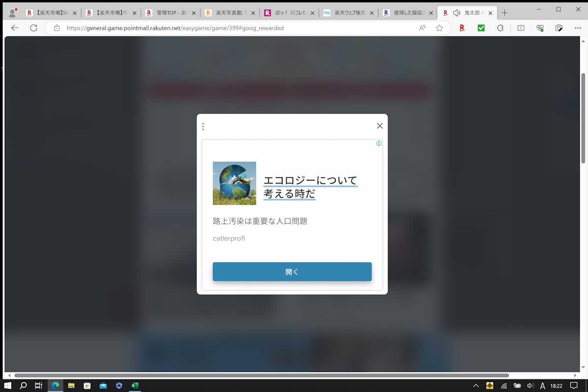
Task: Switch to the 楽天ウェブ検索 tab
Action: pyautogui.click(x=348, y=13)
